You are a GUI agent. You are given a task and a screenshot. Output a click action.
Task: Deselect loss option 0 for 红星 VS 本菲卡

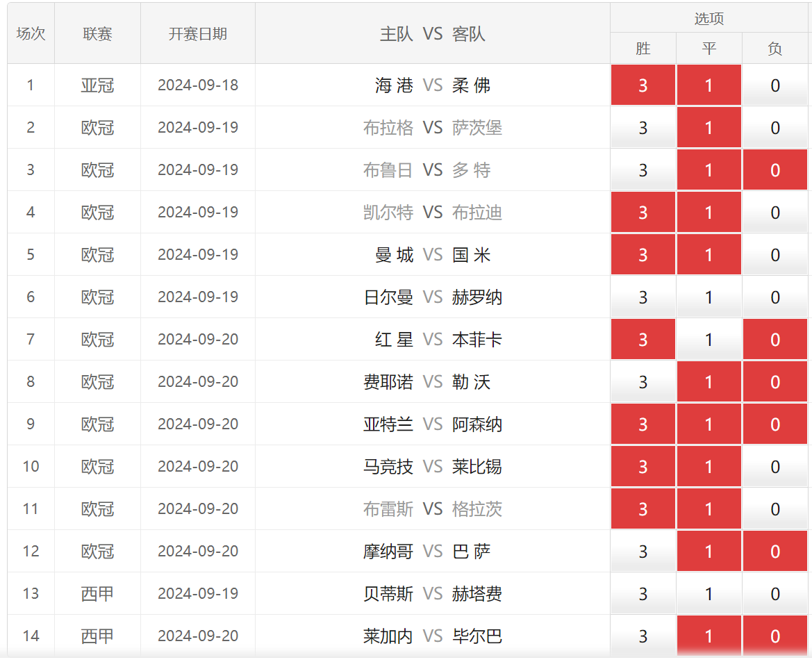pos(774,339)
